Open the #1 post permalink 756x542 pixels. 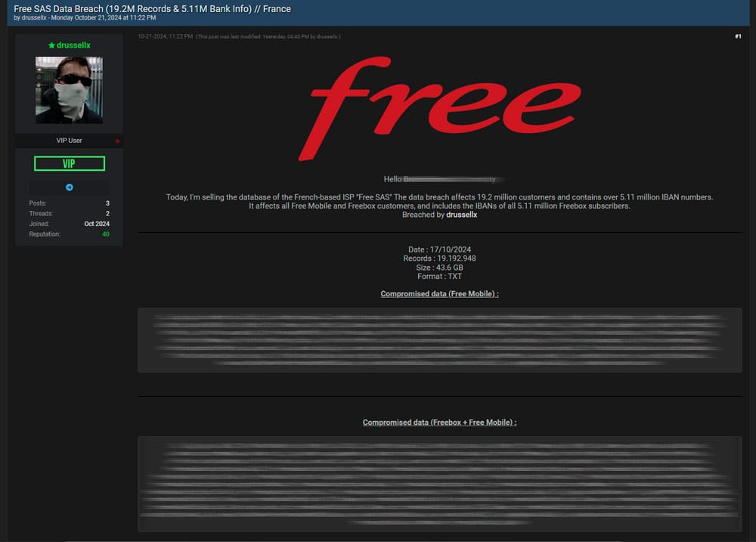738,36
